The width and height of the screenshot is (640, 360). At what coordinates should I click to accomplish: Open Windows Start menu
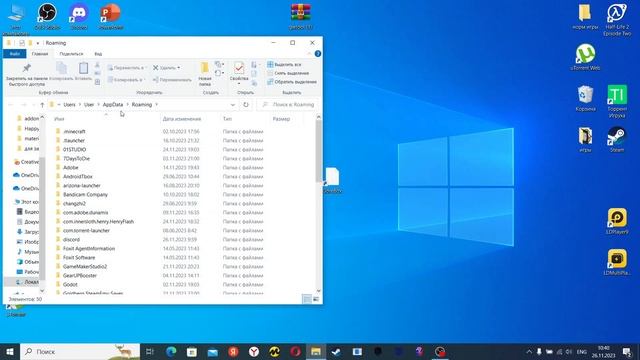tap(10, 351)
